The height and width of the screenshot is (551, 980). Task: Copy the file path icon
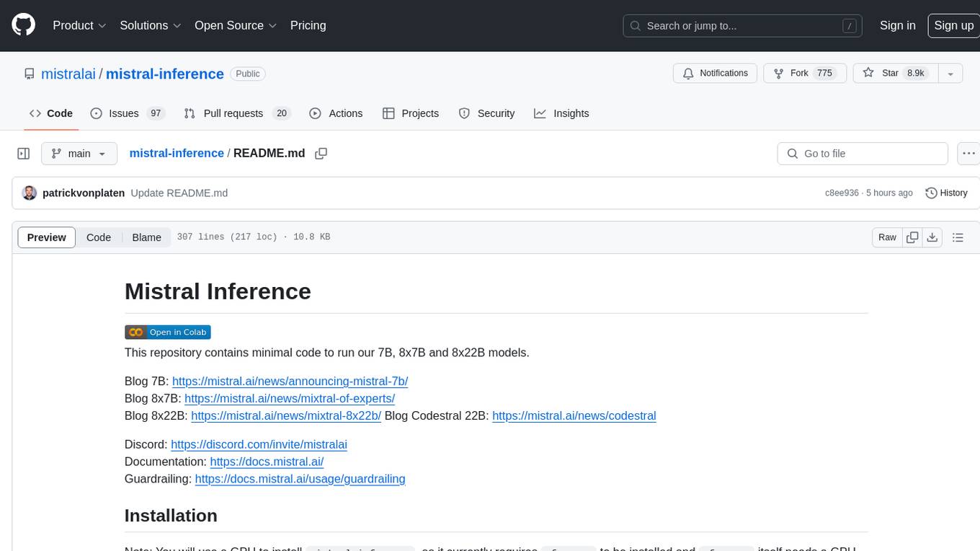point(321,154)
